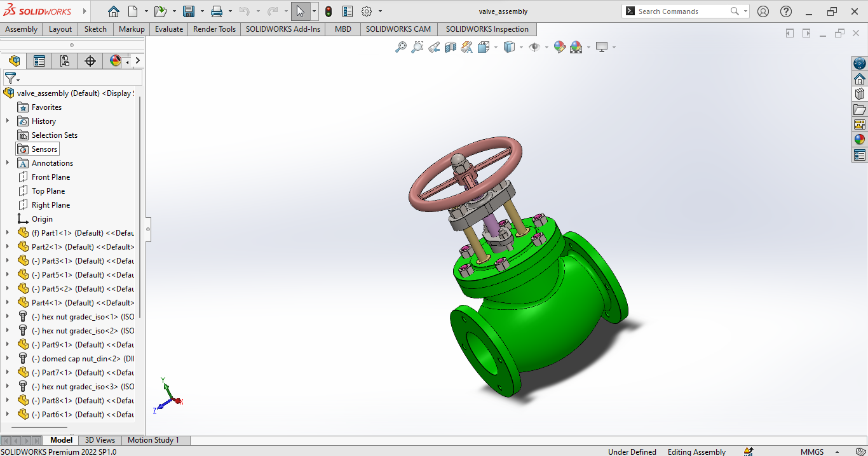Screen dimensions: 868x456
Task: Expand Display Style dropdown arrow
Action: tap(521, 47)
